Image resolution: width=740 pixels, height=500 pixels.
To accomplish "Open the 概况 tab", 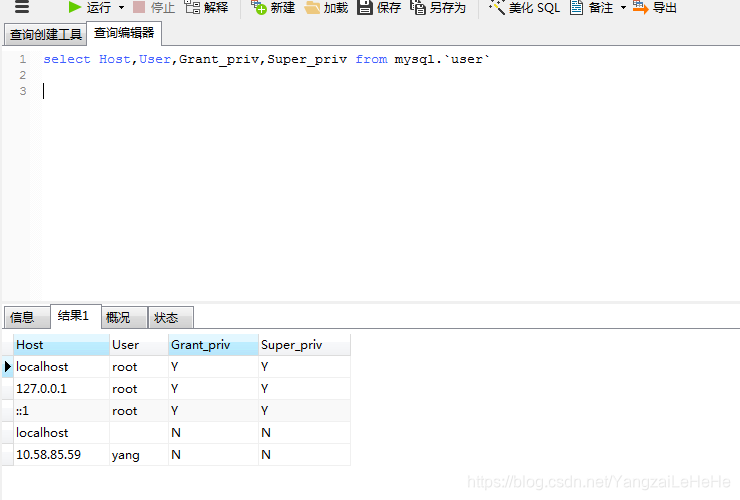I will 124,317.
